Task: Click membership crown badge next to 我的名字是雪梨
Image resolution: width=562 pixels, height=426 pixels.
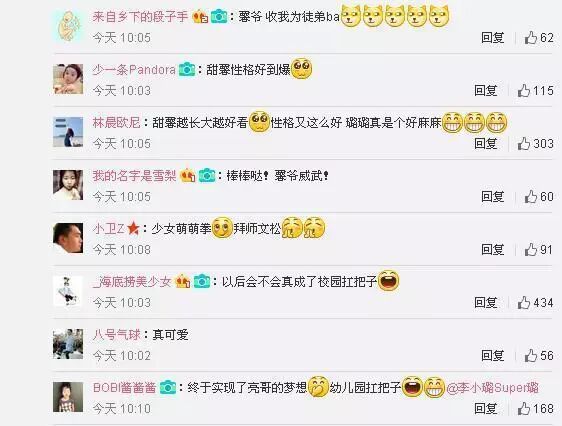Action: (188, 175)
